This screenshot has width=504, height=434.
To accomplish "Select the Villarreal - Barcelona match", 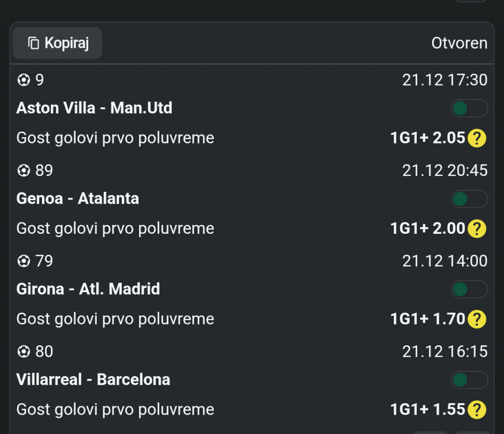I will pyautogui.click(x=93, y=379).
